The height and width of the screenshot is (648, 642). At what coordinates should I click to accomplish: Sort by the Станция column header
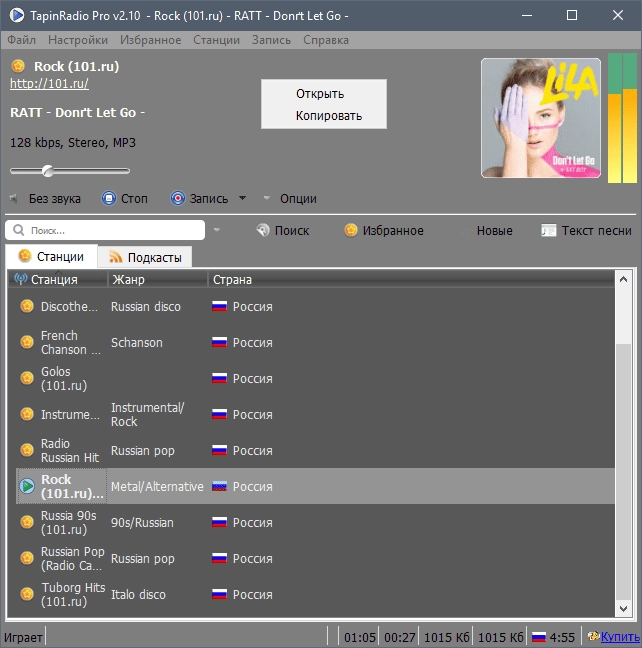coord(57,279)
